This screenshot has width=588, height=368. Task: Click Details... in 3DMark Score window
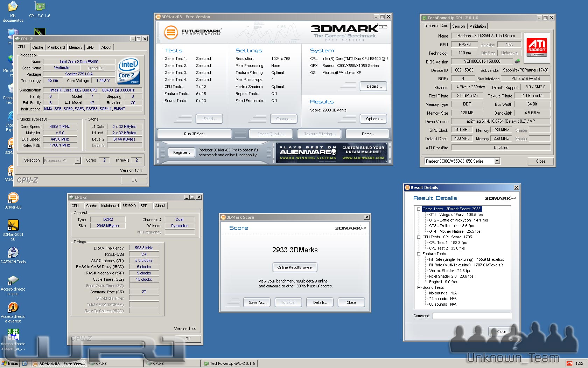tap(321, 302)
